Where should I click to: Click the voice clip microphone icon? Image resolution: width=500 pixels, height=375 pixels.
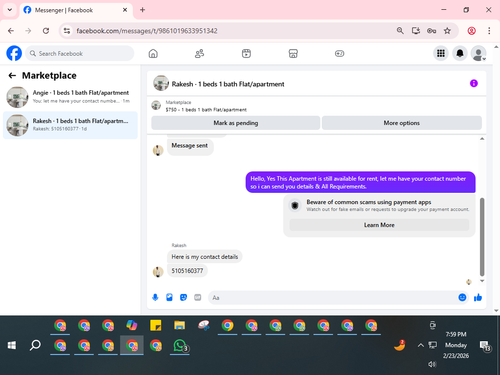[x=155, y=297]
